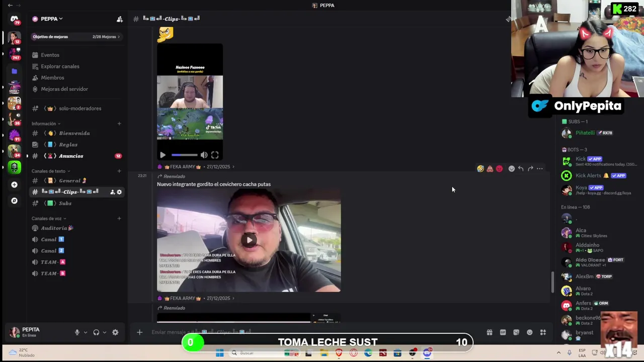Open Subs channel

tap(76, 203)
